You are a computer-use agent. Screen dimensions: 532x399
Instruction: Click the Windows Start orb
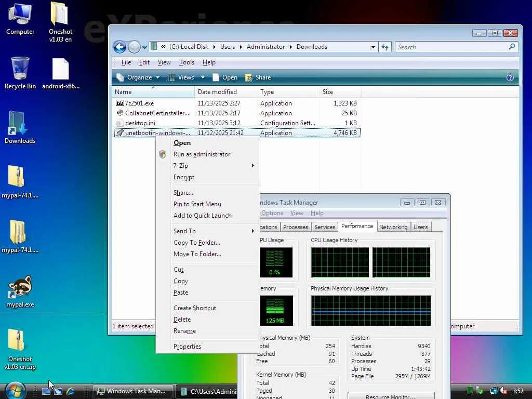[x=15, y=391]
